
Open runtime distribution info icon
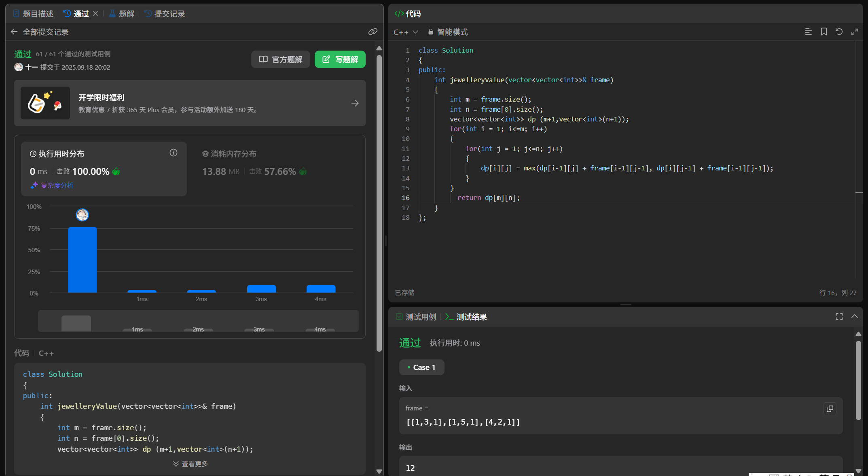[174, 153]
